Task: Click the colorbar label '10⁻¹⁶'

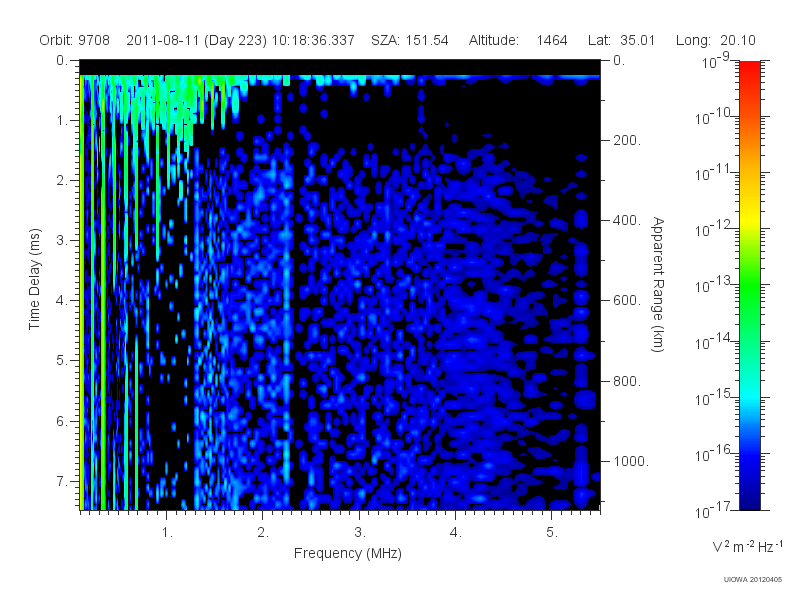Action: pyautogui.click(x=713, y=453)
